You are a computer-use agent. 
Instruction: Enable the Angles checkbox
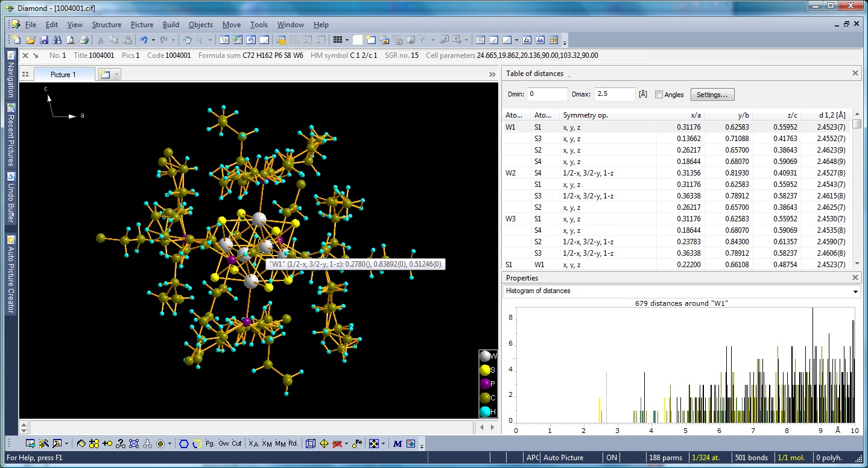659,95
